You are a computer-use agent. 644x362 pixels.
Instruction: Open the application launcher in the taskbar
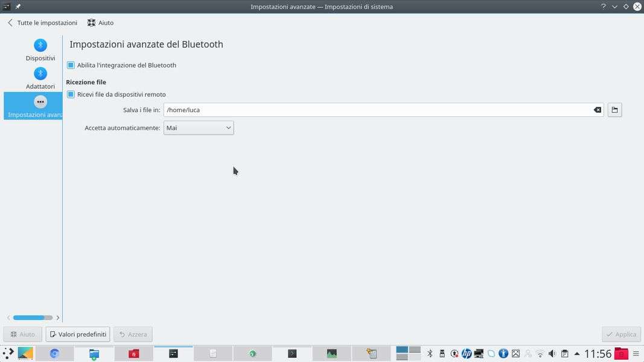click(x=8, y=354)
